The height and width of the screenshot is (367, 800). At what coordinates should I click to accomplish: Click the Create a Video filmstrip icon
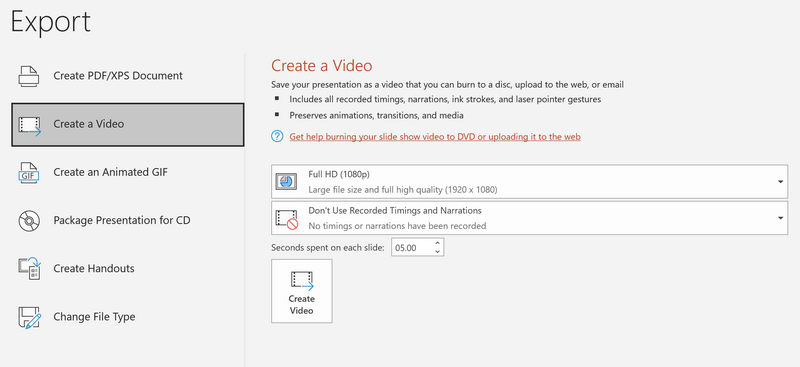(x=30, y=125)
